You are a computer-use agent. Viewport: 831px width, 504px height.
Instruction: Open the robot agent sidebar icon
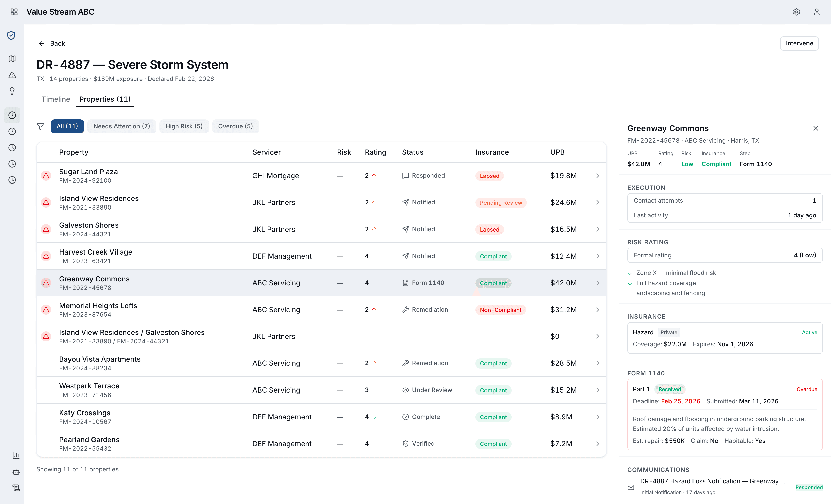pyautogui.click(x=16, y=472)
